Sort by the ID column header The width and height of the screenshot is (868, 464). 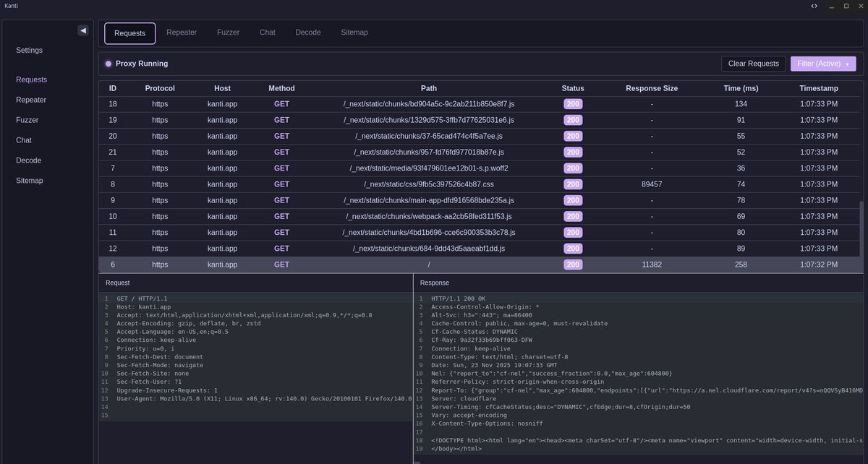click(113, 88)
